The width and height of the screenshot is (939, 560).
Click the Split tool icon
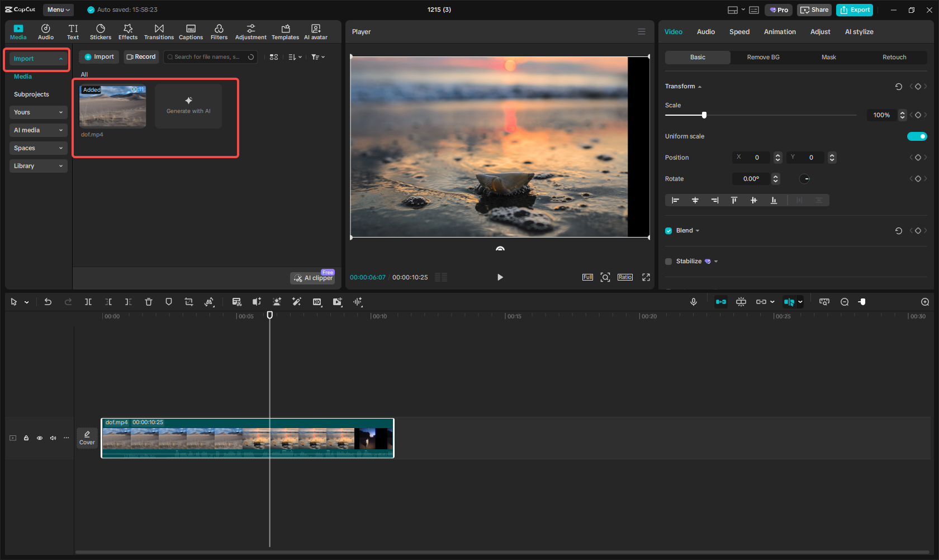coord(88,302)
